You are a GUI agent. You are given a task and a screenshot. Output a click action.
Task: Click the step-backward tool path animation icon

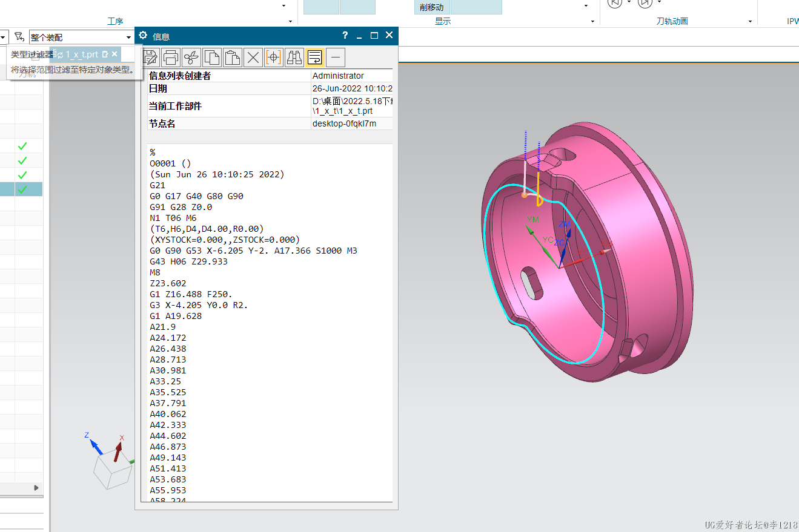coord(614,3)
